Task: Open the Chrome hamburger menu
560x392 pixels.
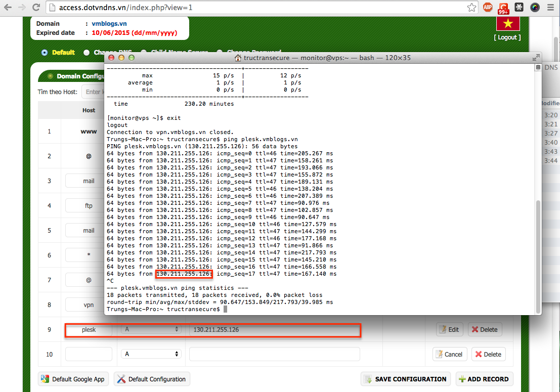Action: coord(550,8)
